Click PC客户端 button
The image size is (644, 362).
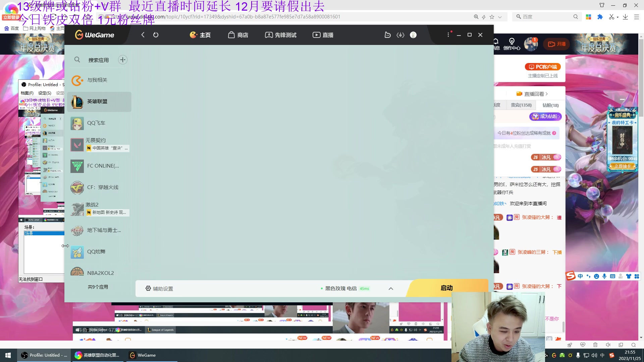coord(543,67)
